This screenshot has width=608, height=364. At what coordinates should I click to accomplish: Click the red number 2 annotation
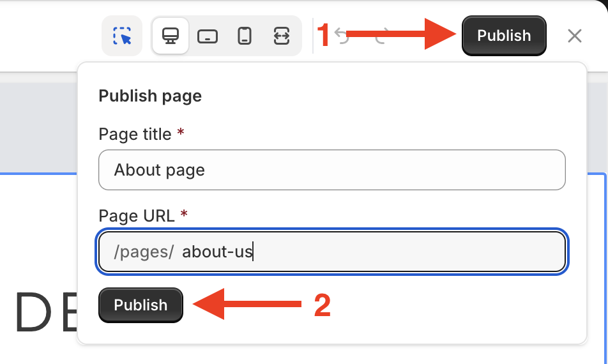pyautogui.click(x=323, y=306)
